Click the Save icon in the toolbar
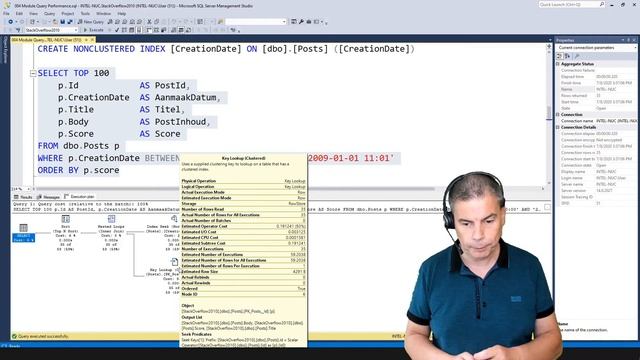 coord(62,22)
